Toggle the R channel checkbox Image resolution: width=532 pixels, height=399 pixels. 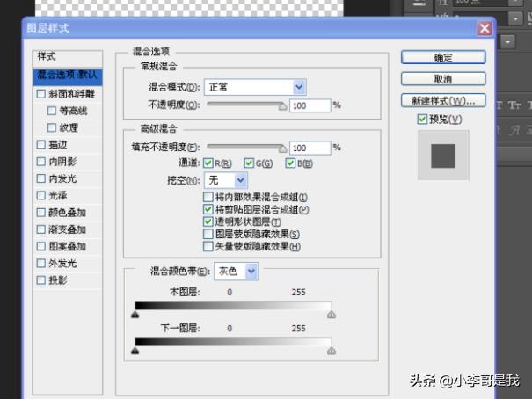point(208,163)
